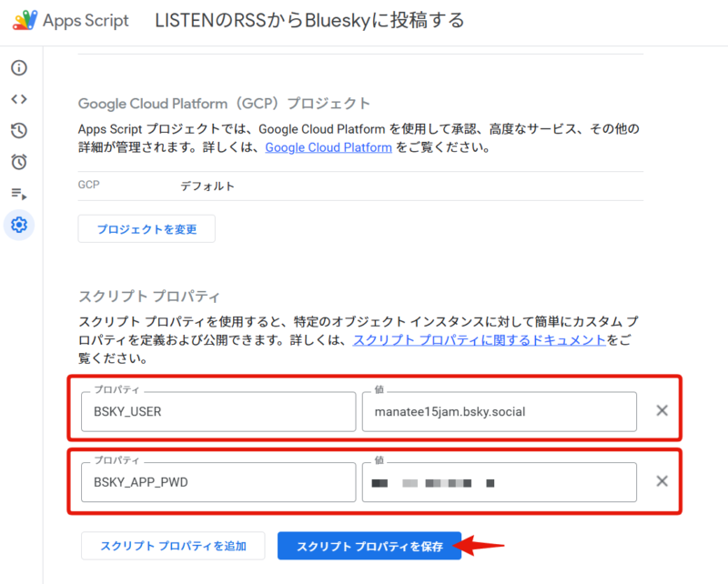
Task: Click the Apps Script logo icon
Action: (21, 20)
